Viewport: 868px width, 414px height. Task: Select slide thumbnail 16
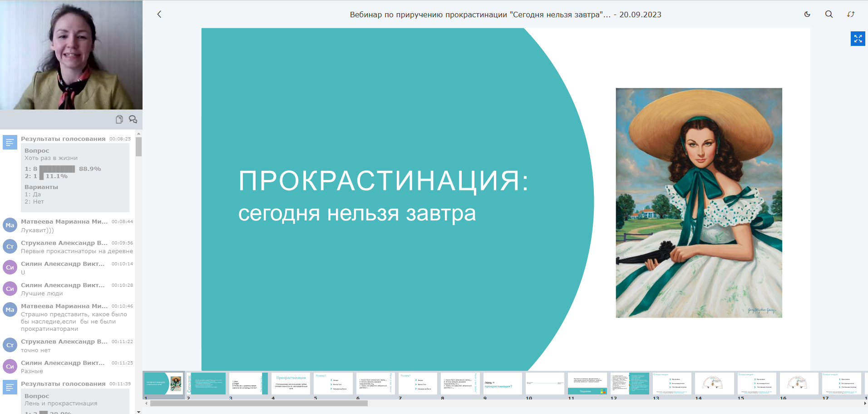click(x=799, y=383)
